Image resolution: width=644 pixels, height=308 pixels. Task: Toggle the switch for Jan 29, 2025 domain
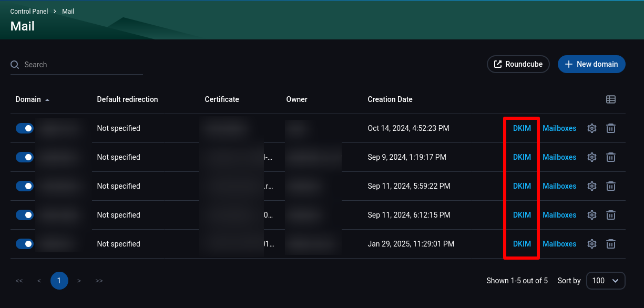(24, 244)
